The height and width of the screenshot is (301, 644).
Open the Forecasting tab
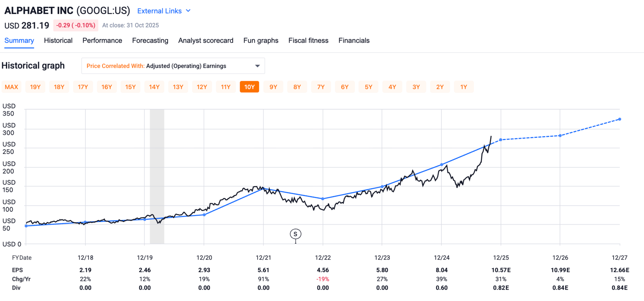click(x=150, y=41)
